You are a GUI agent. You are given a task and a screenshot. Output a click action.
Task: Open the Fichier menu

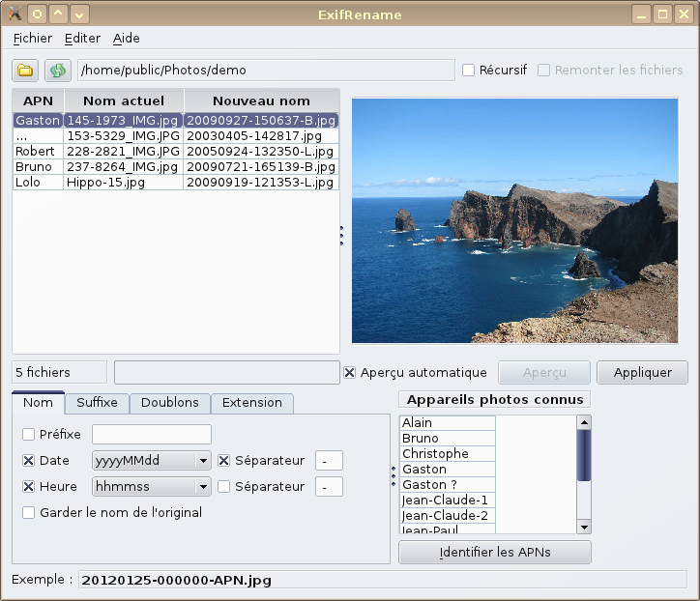33,39
